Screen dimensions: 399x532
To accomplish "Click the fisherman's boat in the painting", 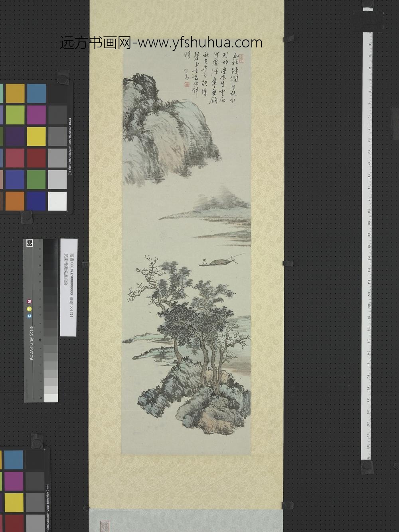I will (x=218, y=261).
